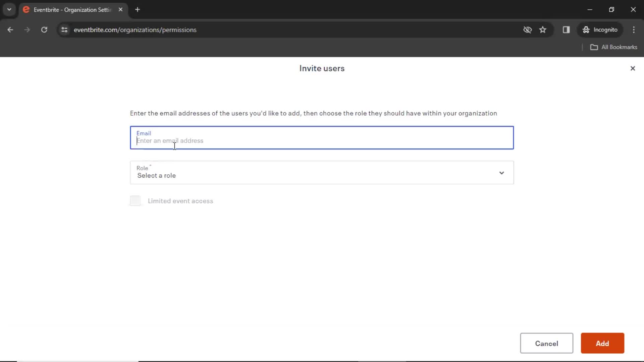Toggle the browser side panel
Viewport: 644px width, 362px height.
point(566,30)
